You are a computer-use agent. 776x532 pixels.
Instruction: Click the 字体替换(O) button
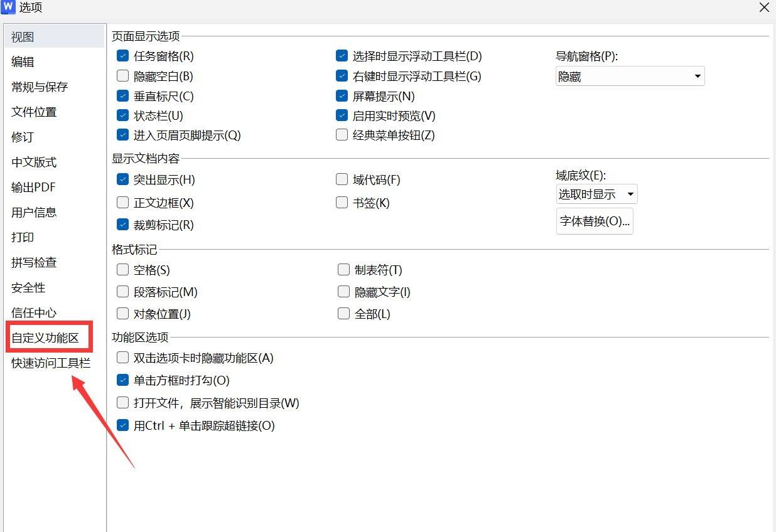(595, 221)
